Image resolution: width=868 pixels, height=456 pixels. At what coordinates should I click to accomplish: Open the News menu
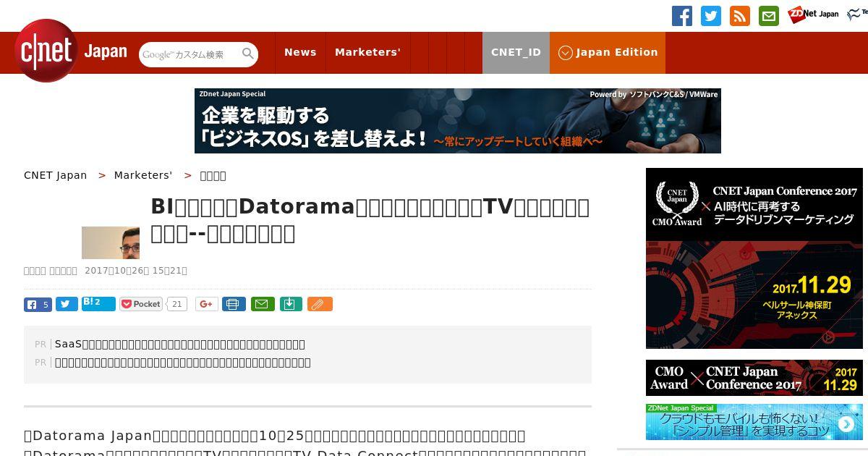pyautogui.click(x=300, y=52)
